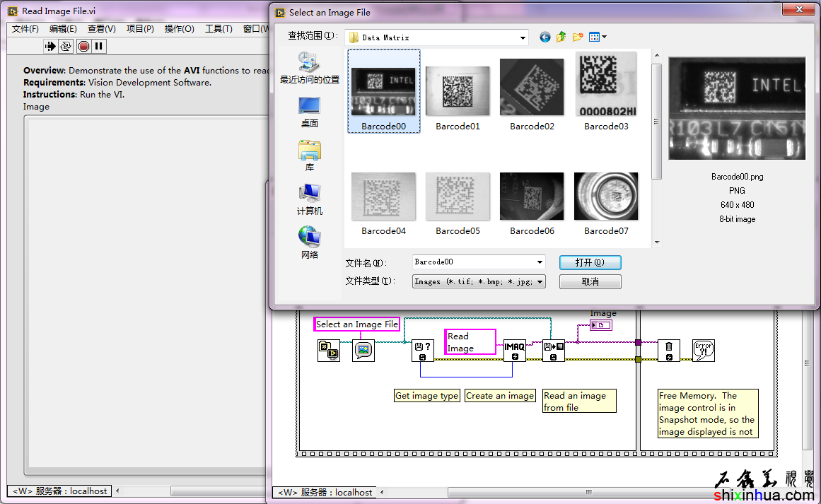
Task: Click the 'Free Memory' comment box
Action: click(708, 414)
